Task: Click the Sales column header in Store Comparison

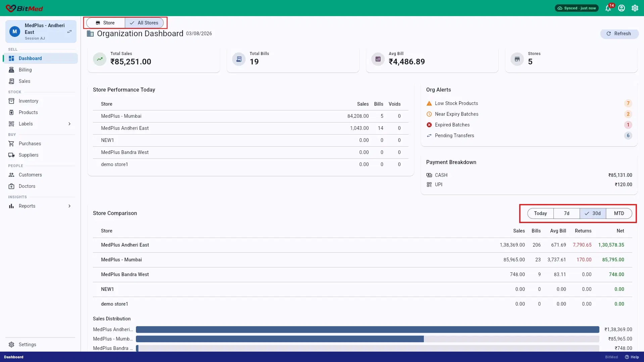Action: [519, 231]
